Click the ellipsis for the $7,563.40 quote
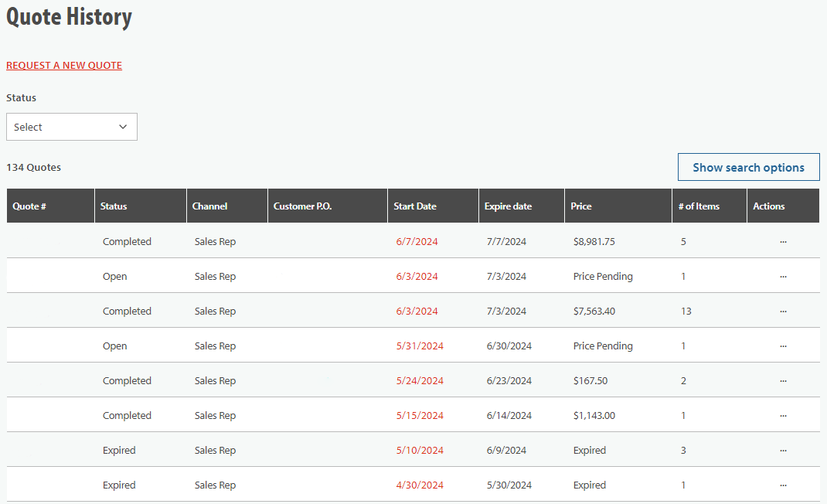Image resolution: width=827 pixels, height=504 pixels. tap(783, 312)
